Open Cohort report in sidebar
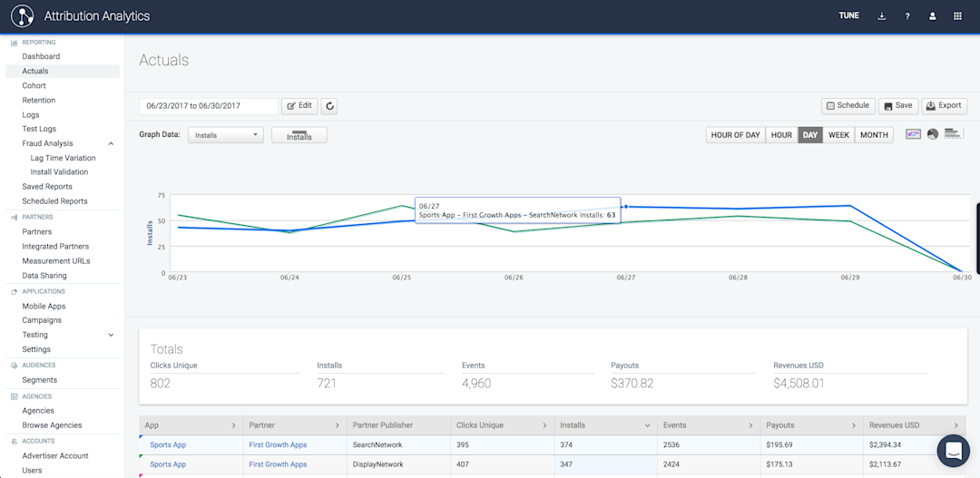This screenshot has height=478, width=980. point(34,85)
